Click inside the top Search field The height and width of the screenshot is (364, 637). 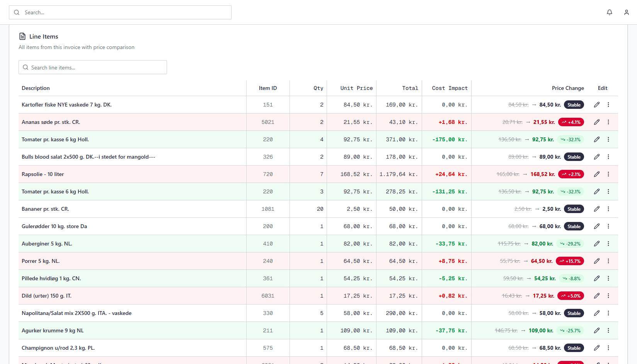pos(120,12)
